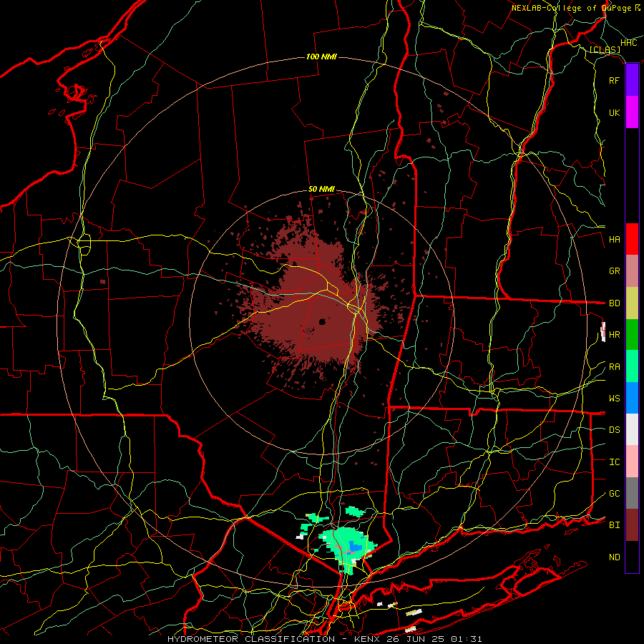Click the IC label text in legend

614,462
